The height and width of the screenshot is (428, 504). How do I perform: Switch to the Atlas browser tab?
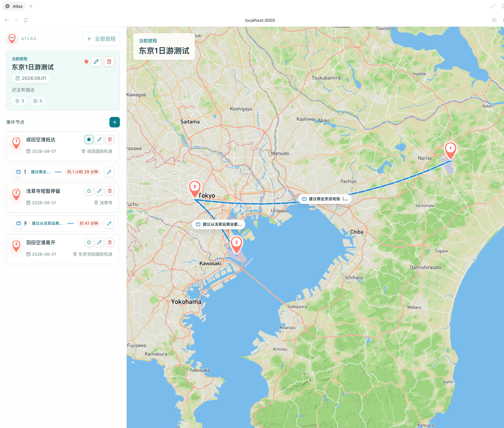tap(14, 6)
